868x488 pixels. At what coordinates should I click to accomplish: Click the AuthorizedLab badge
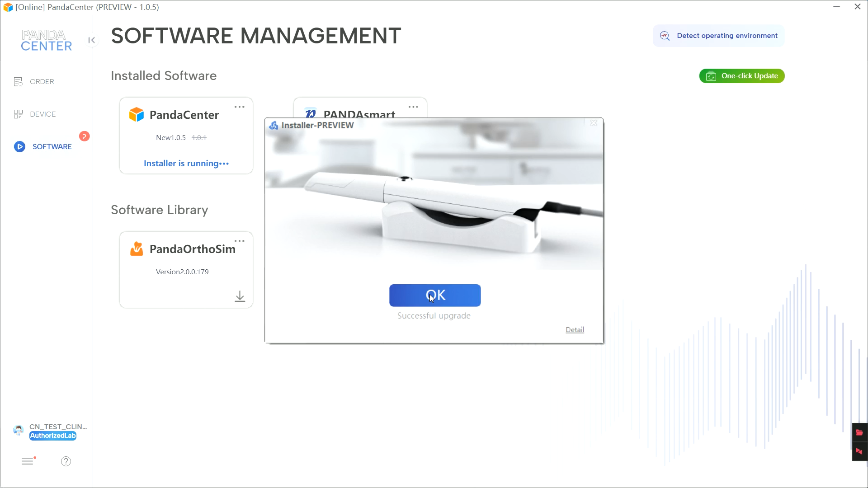click(53, 436)
